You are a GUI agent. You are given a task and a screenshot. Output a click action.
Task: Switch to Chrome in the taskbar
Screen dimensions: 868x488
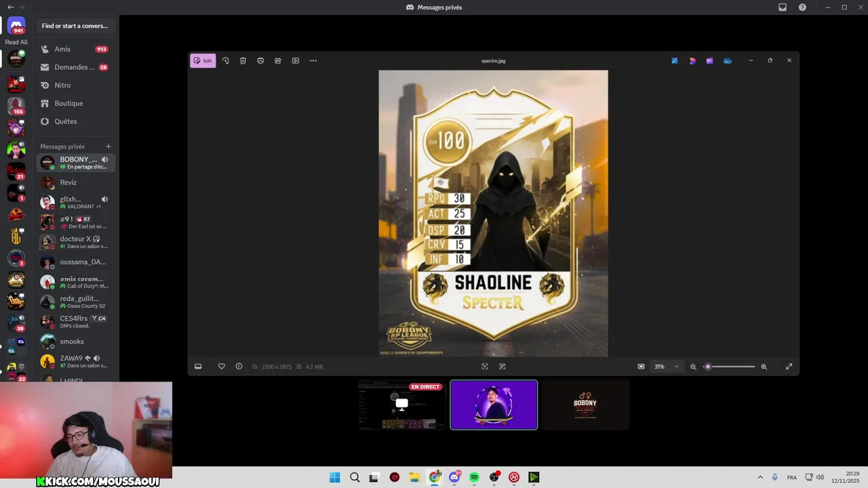pos(435,477)
